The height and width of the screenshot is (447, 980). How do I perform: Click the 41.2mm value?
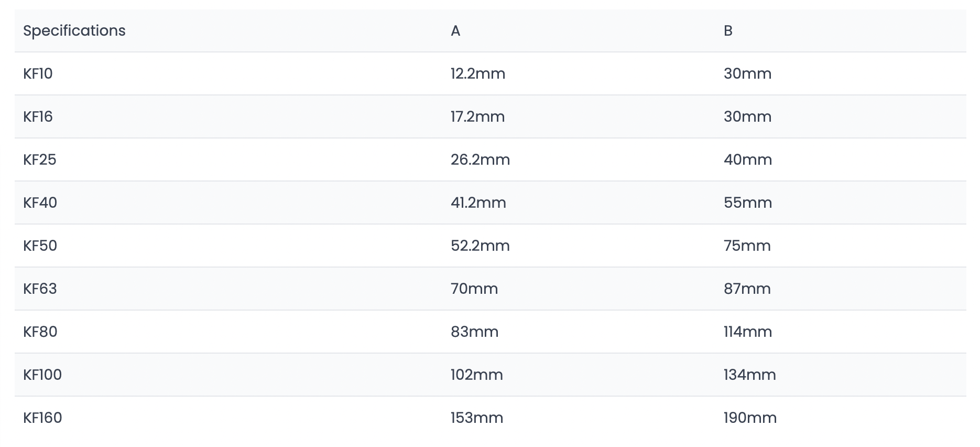point(478,203)
